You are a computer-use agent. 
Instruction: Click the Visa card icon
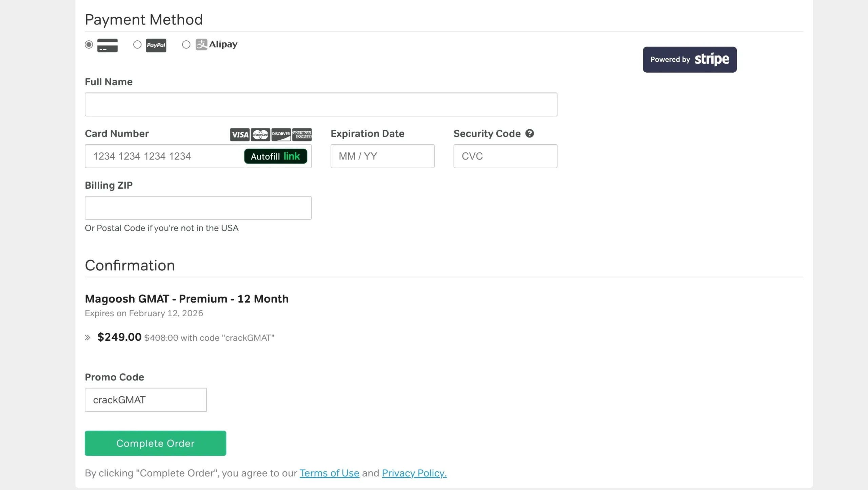239,134
